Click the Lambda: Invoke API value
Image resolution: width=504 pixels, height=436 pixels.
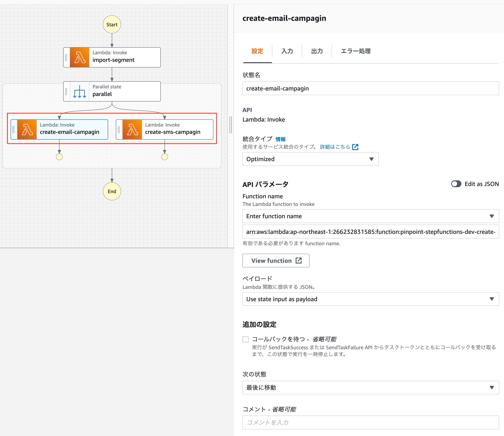264,119
